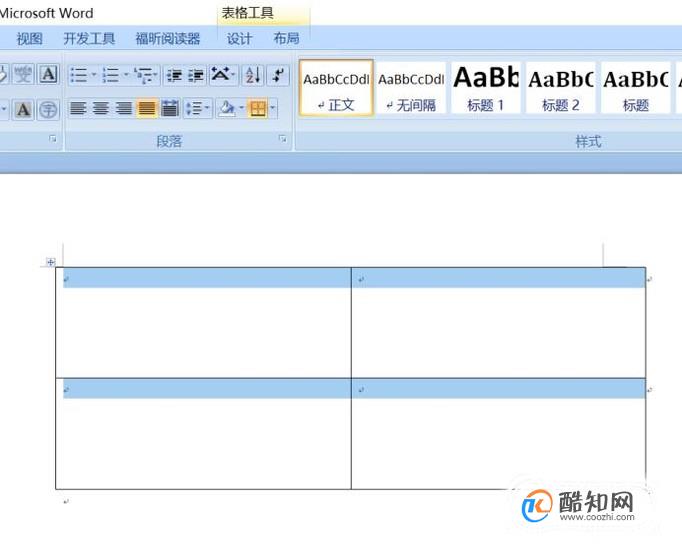Center the paragraph text
The image size is (682, 560).
coord(100,108)
